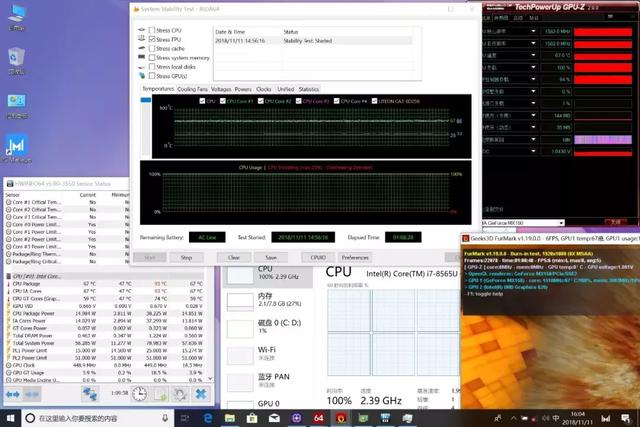640x427 pixels.
Task: Switch to the Cooling Fans tab
Action: pos(192,89)
